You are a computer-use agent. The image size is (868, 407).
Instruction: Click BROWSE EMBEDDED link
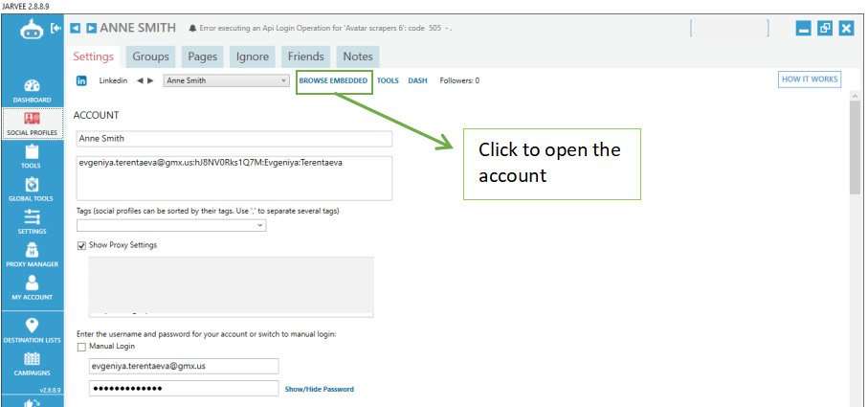(333, 80)
